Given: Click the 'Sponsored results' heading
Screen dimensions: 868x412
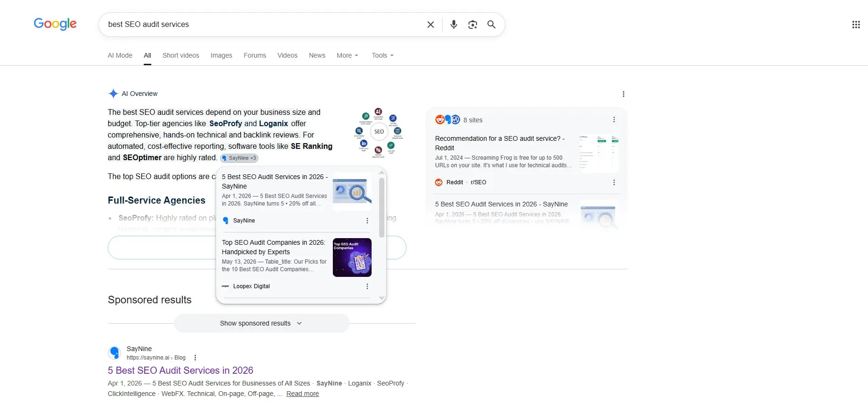Looking at the screenshot, I should (149, 300).
